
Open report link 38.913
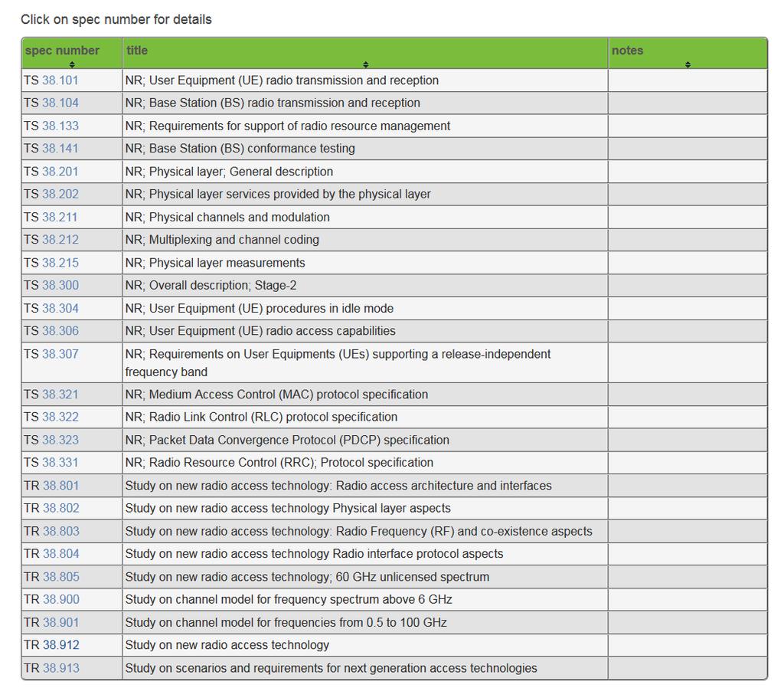tap(61, 667)
